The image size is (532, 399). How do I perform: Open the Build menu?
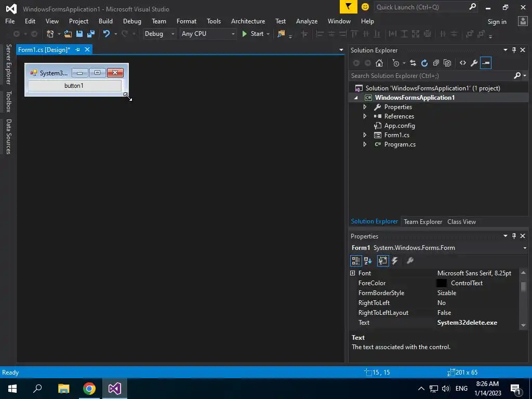105,21
